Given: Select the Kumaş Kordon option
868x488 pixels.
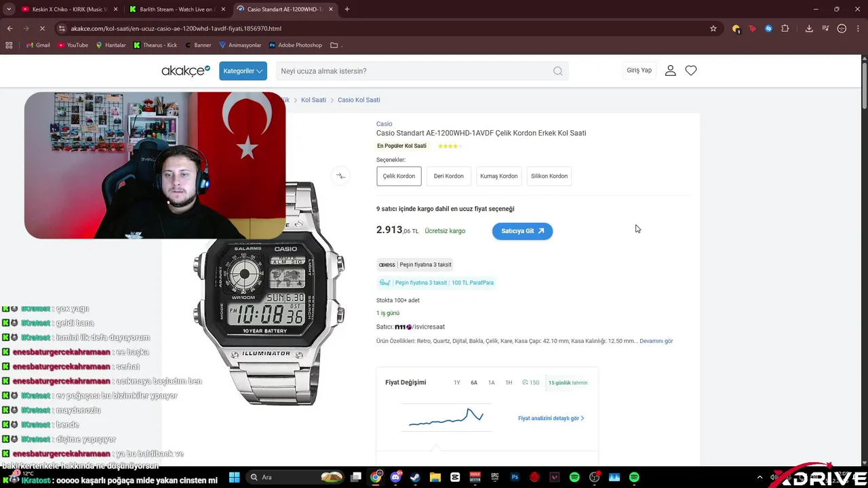Looking at the screenshot, I should (498, 176).
